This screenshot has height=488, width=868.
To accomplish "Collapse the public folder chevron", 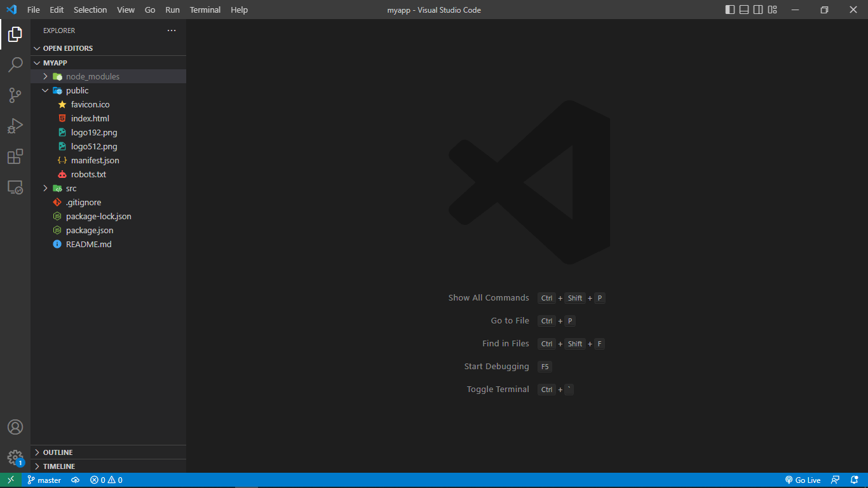I will (x=45, y=90).
